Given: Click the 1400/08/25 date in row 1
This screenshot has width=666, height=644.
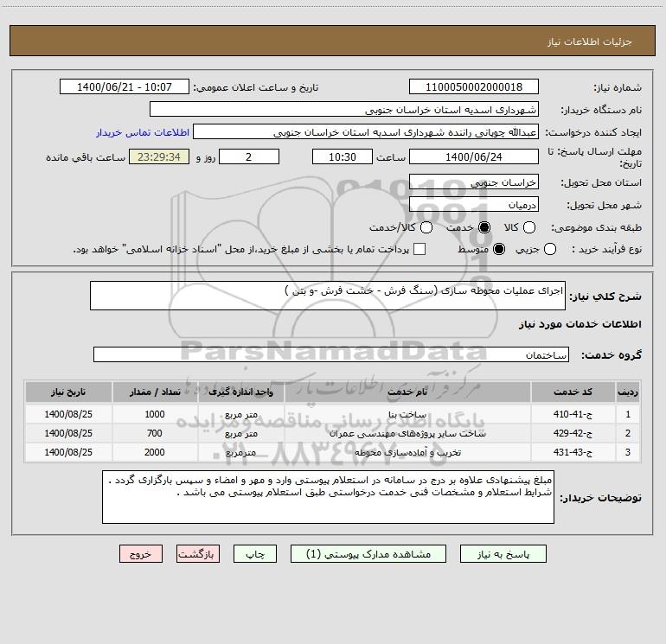Looking at the screenshot, I should [68, 414].
